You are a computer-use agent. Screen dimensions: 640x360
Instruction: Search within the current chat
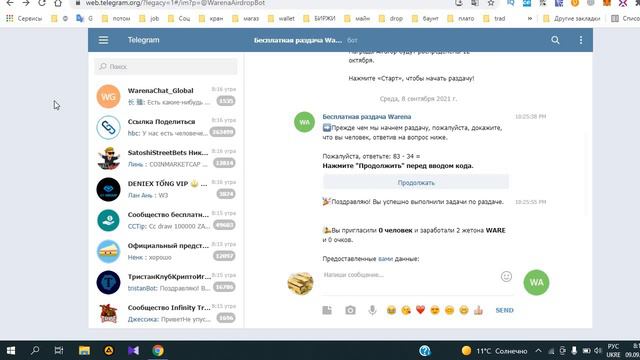[x=555, y=40]
